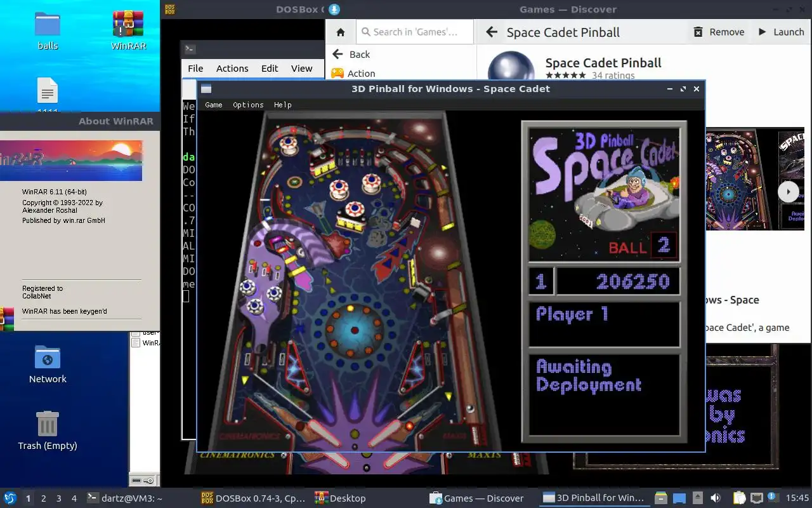
Task: Focus the Search in 'Games' field
Action: pyautogui.click(x=415, y=32)
